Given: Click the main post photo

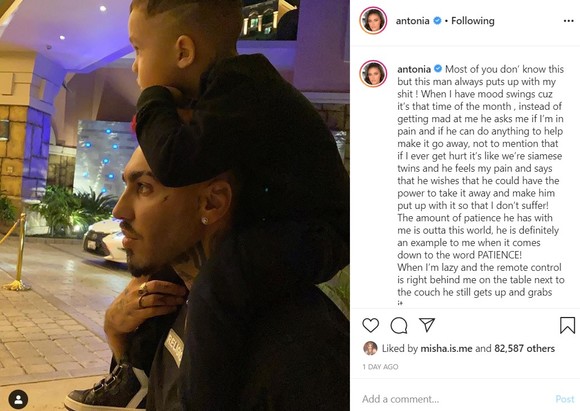Looking at the screenshot, I should (175, 205).
